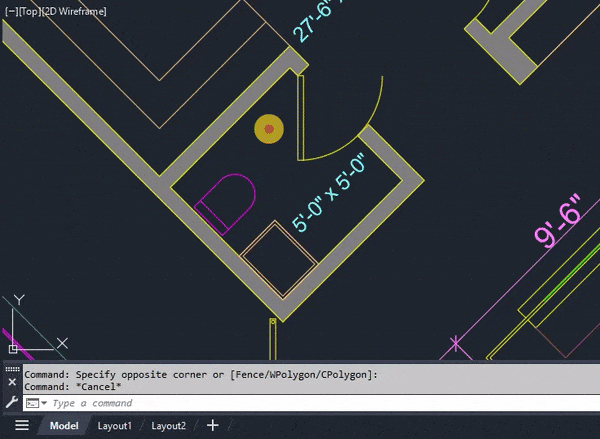Open the viewport controls [-] menu
This screenshot has width=600, height=439.
click(11, 11)
